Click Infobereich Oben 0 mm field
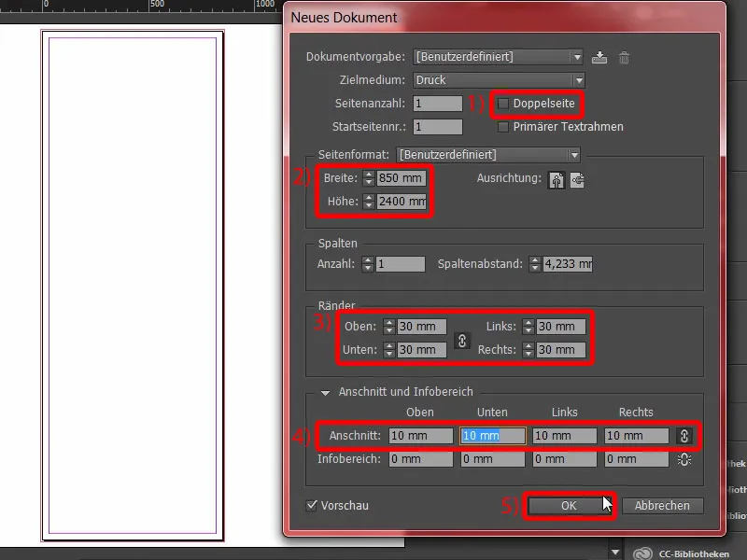 coord(421,459)
